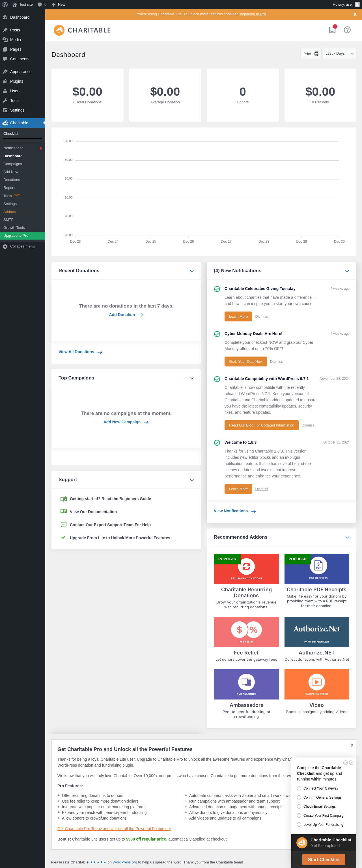
Task: Select Create Your First Campaign radio
Action: pos(299,815)
